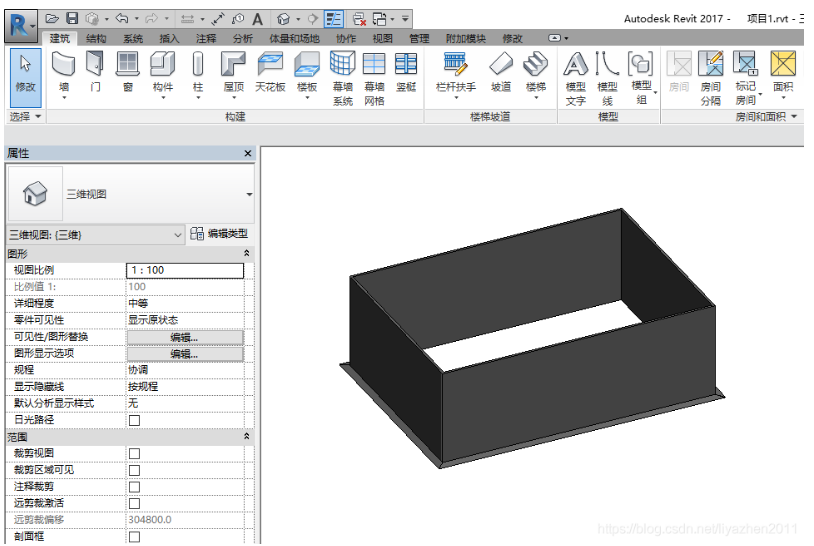Choose the Model Text (模型文字) tool
Image resolution: width=814 pixels, height=546 pixels.
point(576,78)
